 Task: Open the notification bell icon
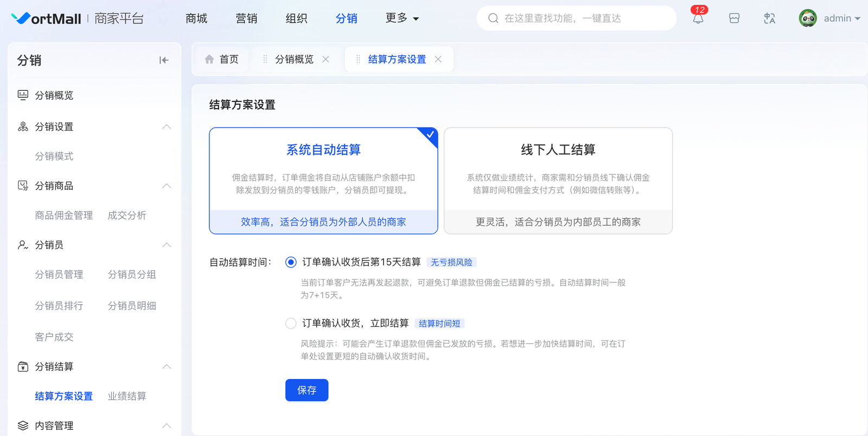tap(698, 18)
